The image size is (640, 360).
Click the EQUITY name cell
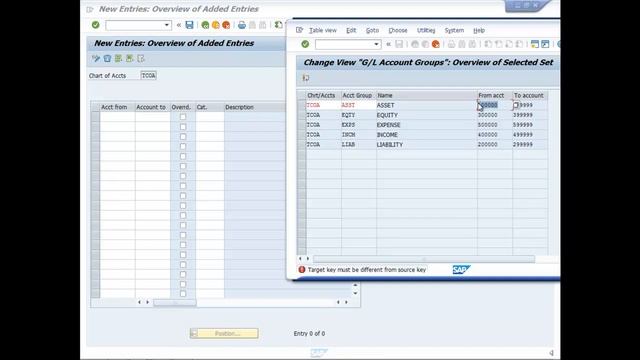pyautogui.click(x=427, y=115)
